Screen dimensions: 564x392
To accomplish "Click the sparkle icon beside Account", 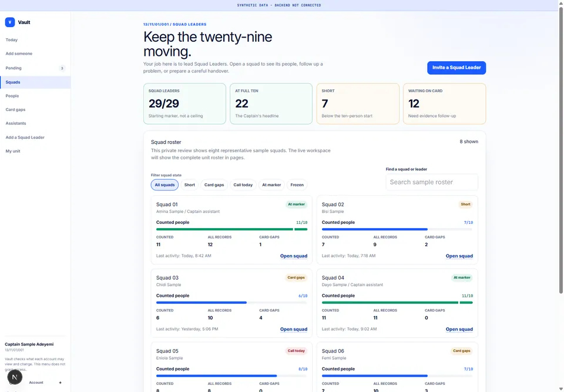I will point(60,383).
